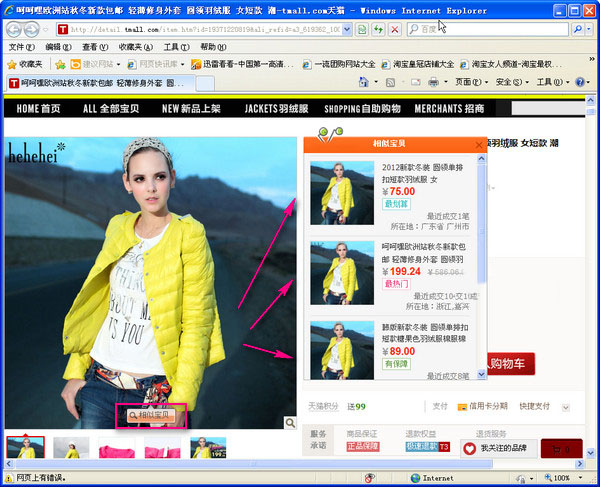Open JACKETS 羽绒服 store navigation link

click(x=276, y=109)
